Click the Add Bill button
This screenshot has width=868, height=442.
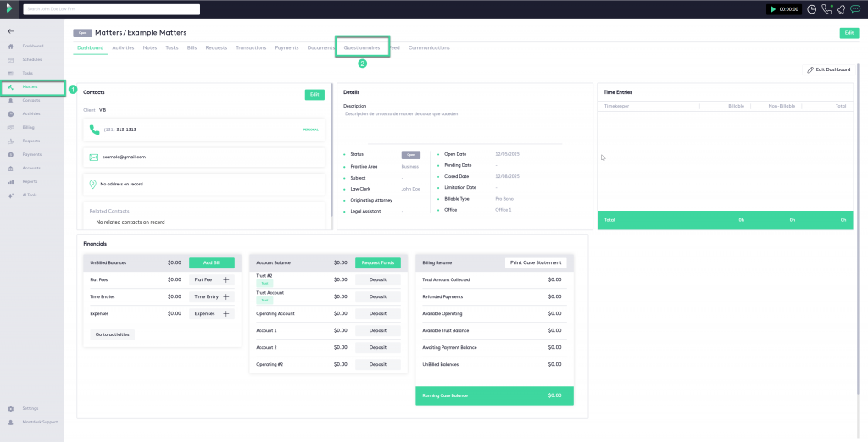211,263
